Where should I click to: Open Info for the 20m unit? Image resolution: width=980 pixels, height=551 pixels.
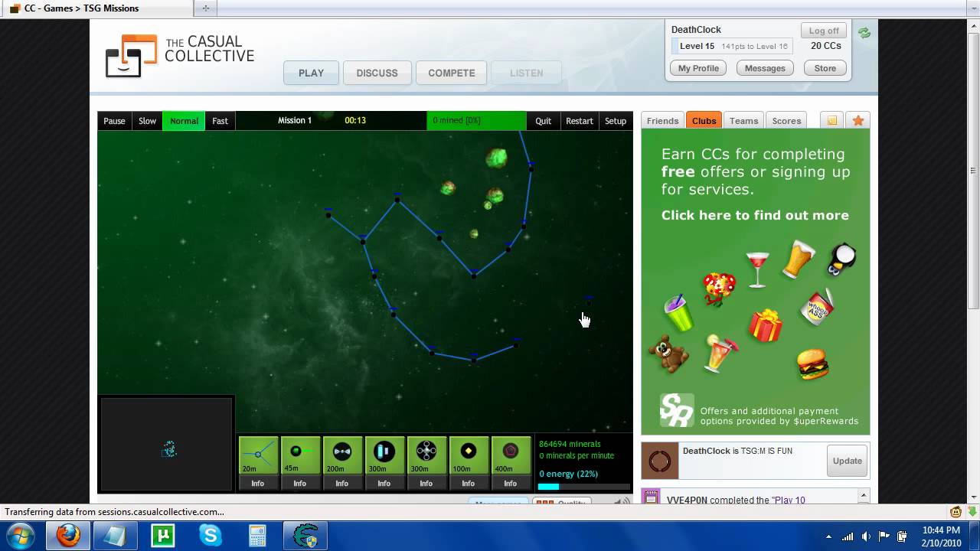pos(258,483)
